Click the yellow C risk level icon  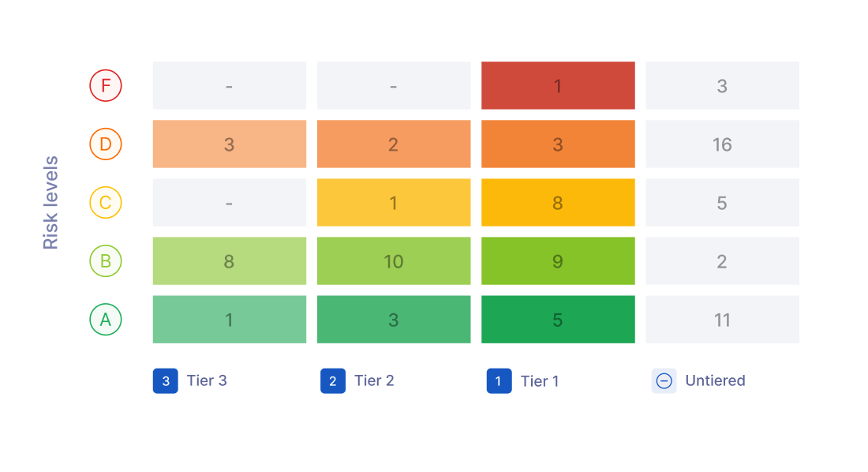[x=106, y=202]
